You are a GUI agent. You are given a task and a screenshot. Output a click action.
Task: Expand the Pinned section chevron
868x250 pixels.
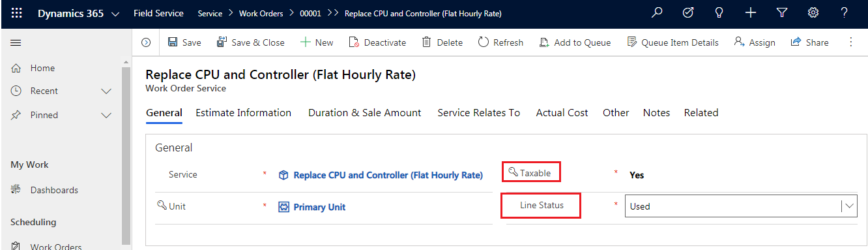(x=107, y=116)
